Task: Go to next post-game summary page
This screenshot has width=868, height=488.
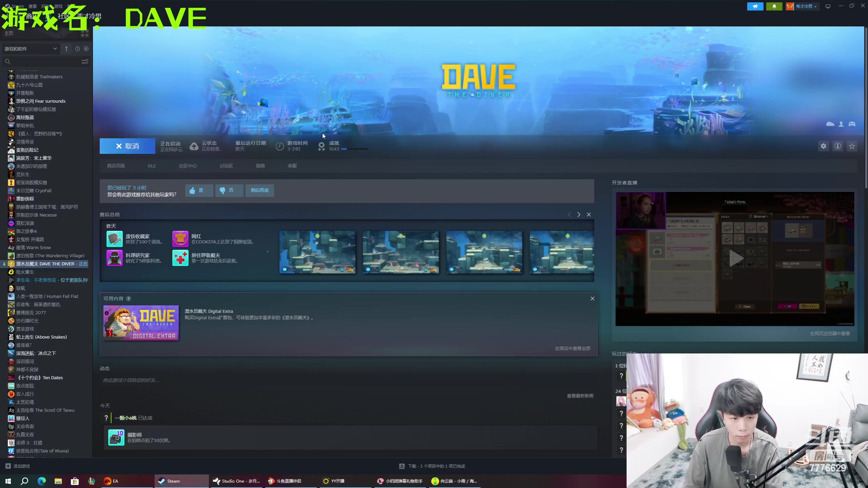Action: click(x=579, y=215)
